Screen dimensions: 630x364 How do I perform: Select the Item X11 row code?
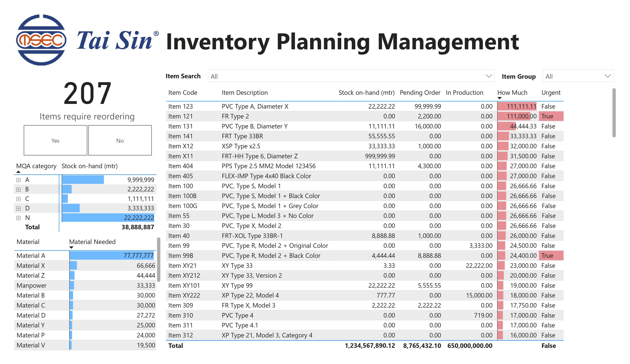pos(181,156)
